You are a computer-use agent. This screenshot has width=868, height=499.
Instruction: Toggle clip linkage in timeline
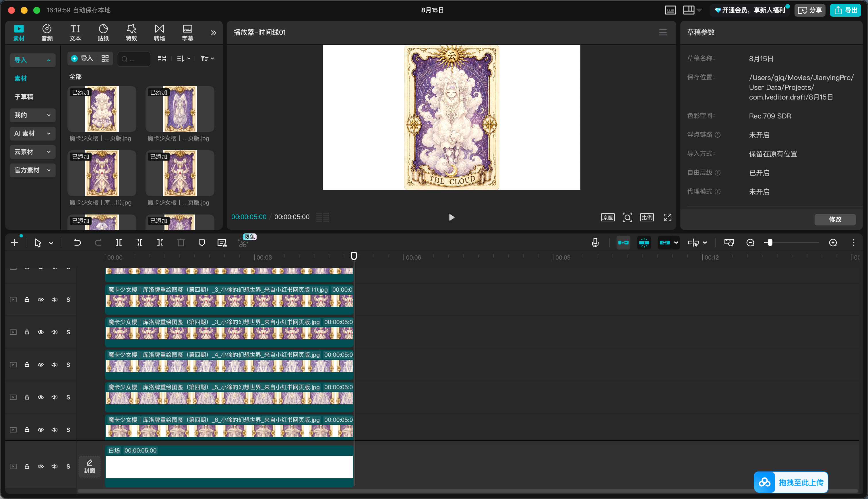(664, 243)
